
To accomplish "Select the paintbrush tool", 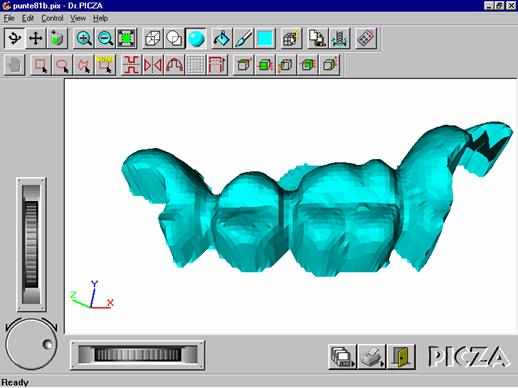I will (243, 38).
